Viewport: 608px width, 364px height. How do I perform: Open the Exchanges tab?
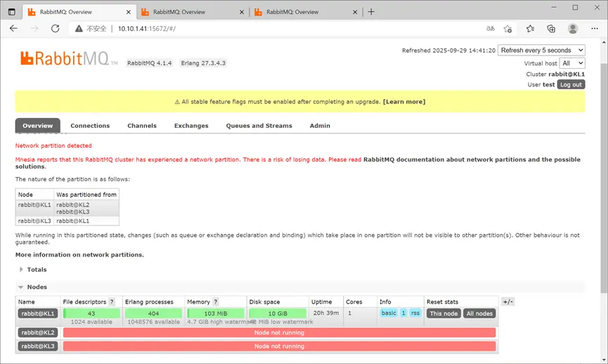coord(191,126)
